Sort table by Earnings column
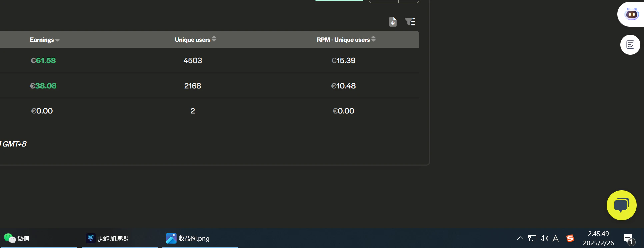 click(44, 40)
